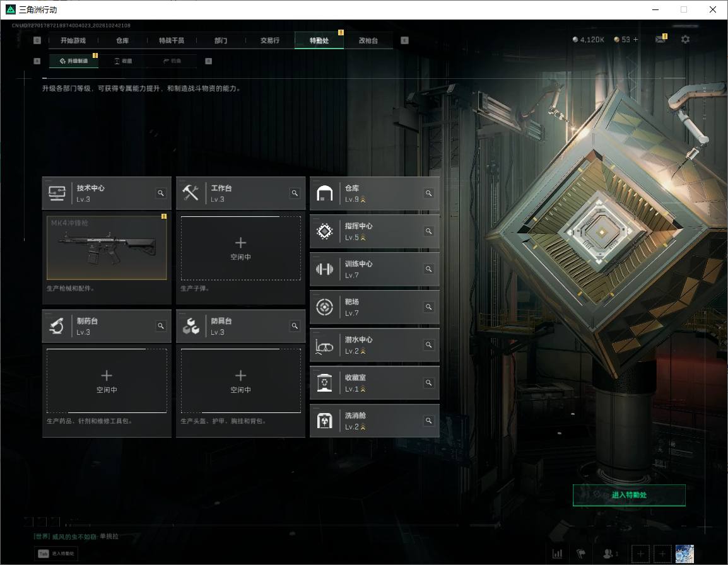Screen dimensions: 728x565
Task: Open the 特战干员 tab
Action: coord(172,40)
